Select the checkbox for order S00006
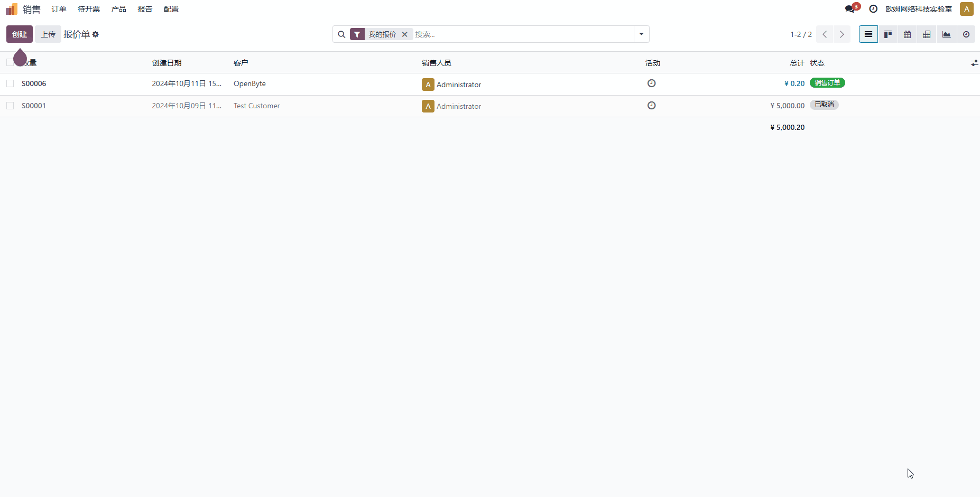Image resolution: width=980 pixels, height=497 pixels. 10,83
